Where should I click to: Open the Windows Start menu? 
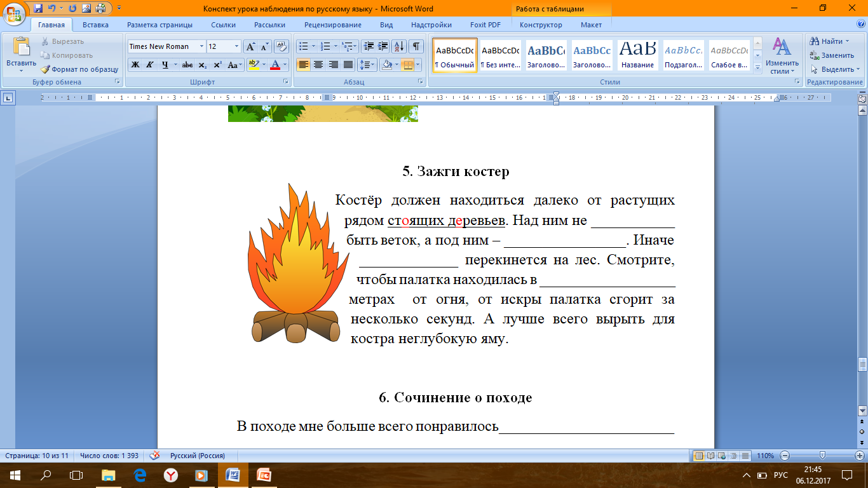click(x=15, y=475)
